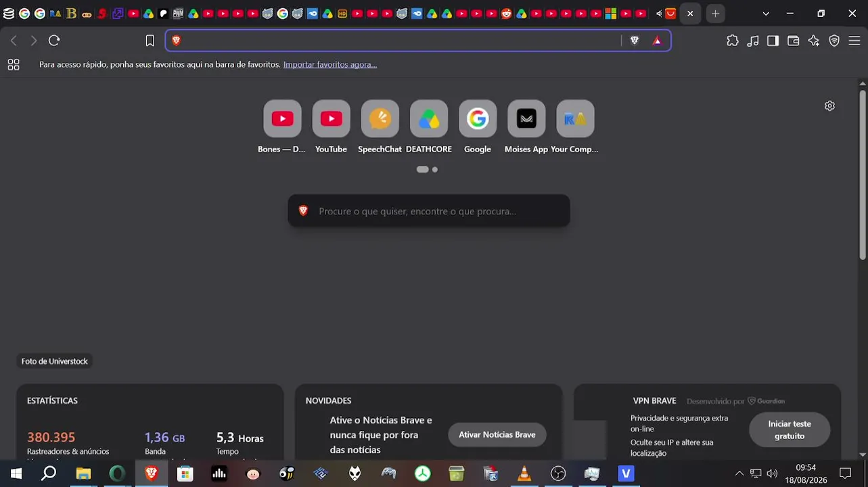Click the VPN BRAVE card heading
The image size is (868, 487).
654,400
